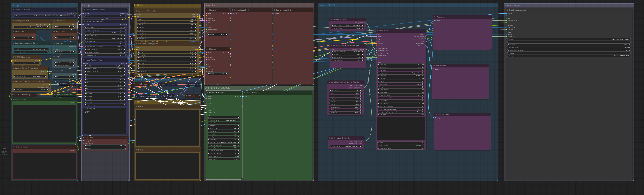Image resolution: width=644 pixels, height=195 pixels.
Task: Open the ckpt_name checkpoint dropdown
Action: (x=44, y=16)
